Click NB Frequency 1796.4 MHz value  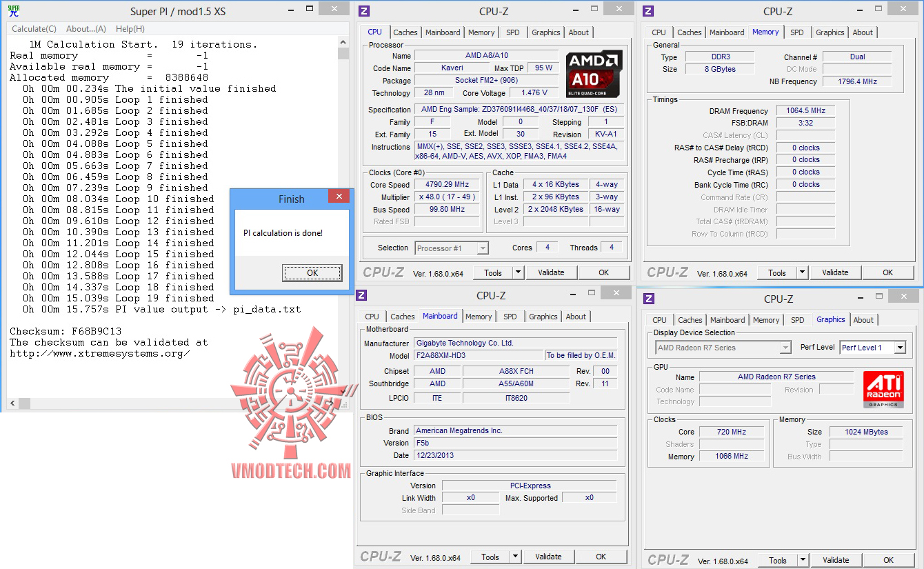[x=858, y=81]
